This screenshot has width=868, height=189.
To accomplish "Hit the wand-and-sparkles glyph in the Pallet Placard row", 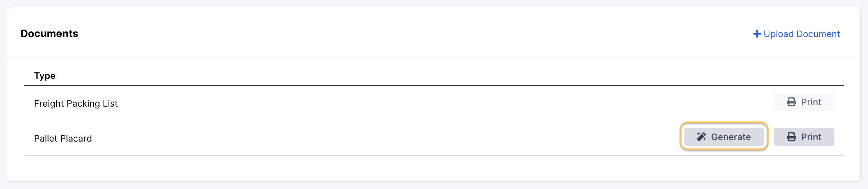I will (701, 137).
